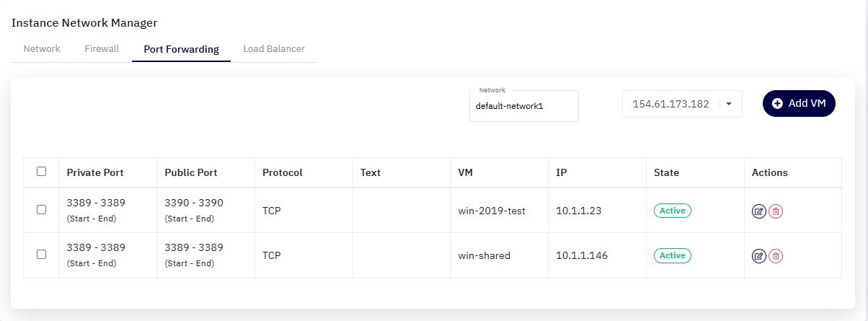Edit the win-2019-test port forwarding rule
Image resolution: width=868 pixels, height=321 pixels.
click(758, 211)
